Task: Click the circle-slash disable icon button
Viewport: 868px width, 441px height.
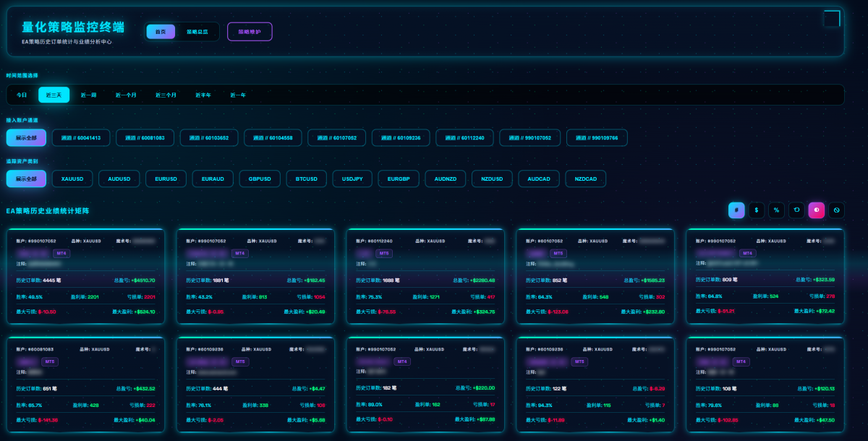Action: [x=836, y=210]
